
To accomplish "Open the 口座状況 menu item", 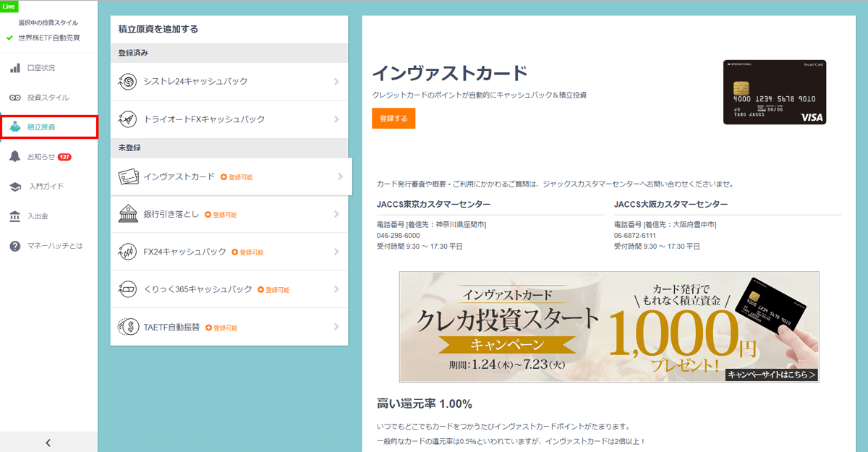I will [48, 68].
